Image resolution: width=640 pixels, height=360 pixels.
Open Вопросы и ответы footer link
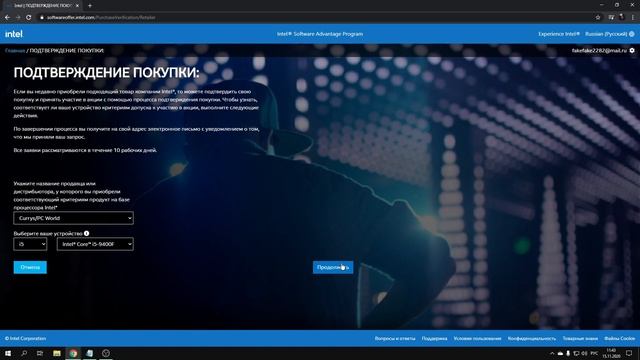[395, 338]
